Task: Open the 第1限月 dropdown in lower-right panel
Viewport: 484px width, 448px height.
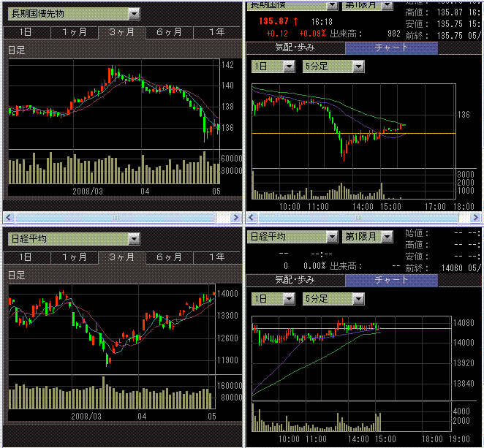Action: click(367, 237)
